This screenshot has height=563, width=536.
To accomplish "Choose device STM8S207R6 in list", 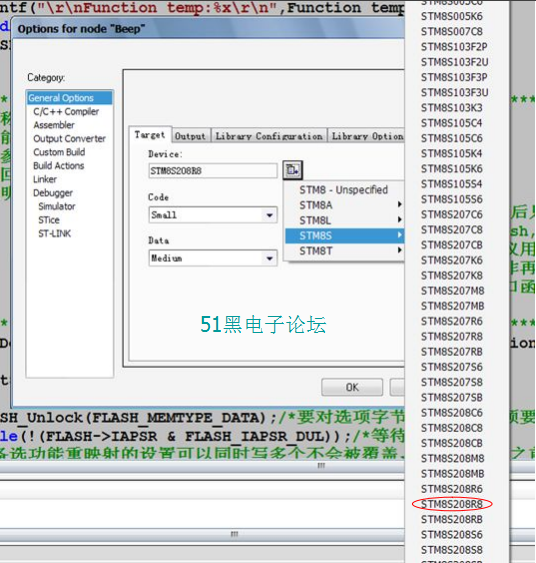I will pyautogui.click(x=452, y=321).
